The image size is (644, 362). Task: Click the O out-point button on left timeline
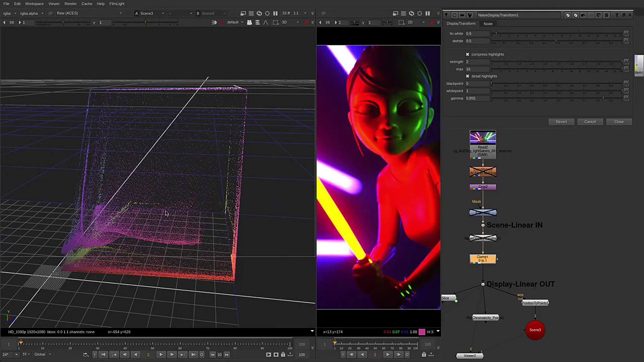(x=202, y=355)
